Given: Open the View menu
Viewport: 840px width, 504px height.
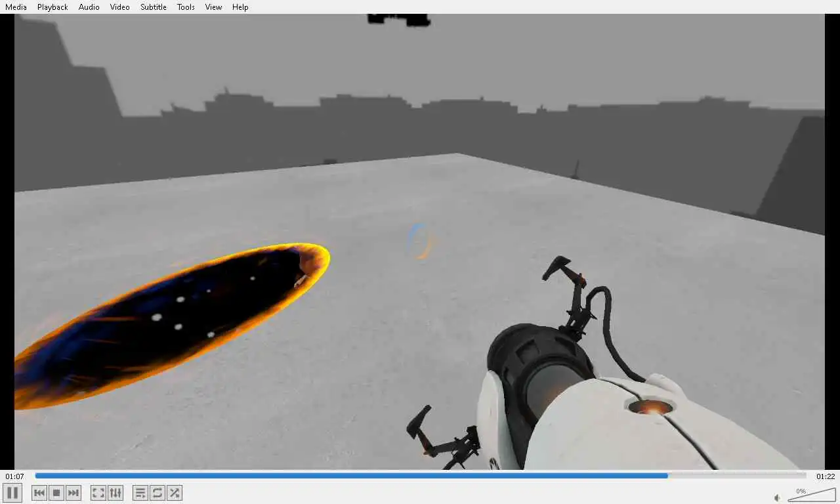Looking at the screenshot, I should [x=213, y=7].
